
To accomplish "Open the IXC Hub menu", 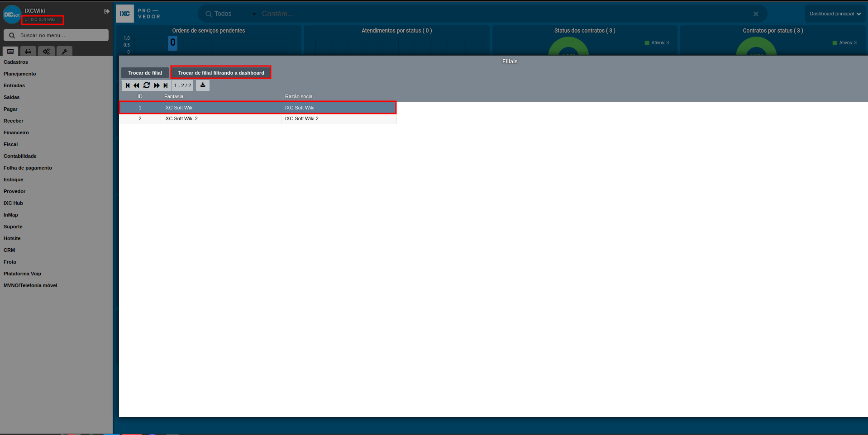I will 13,203.
